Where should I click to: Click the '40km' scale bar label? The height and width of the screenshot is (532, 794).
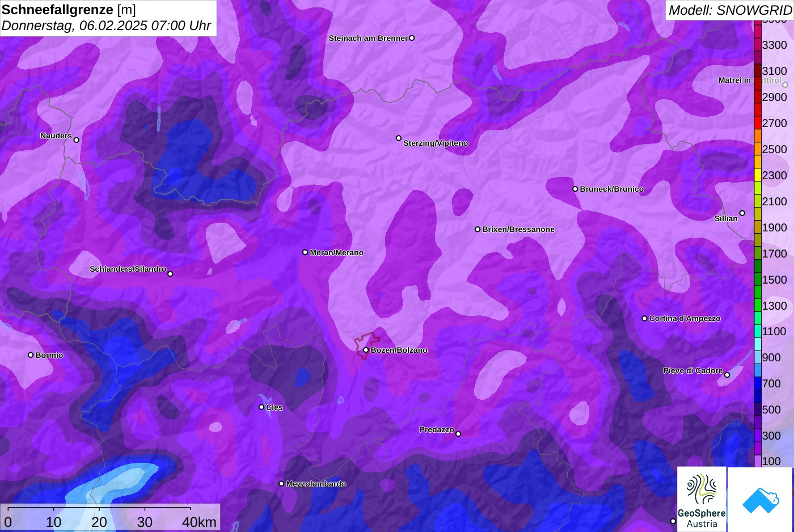tap(199, 522)
